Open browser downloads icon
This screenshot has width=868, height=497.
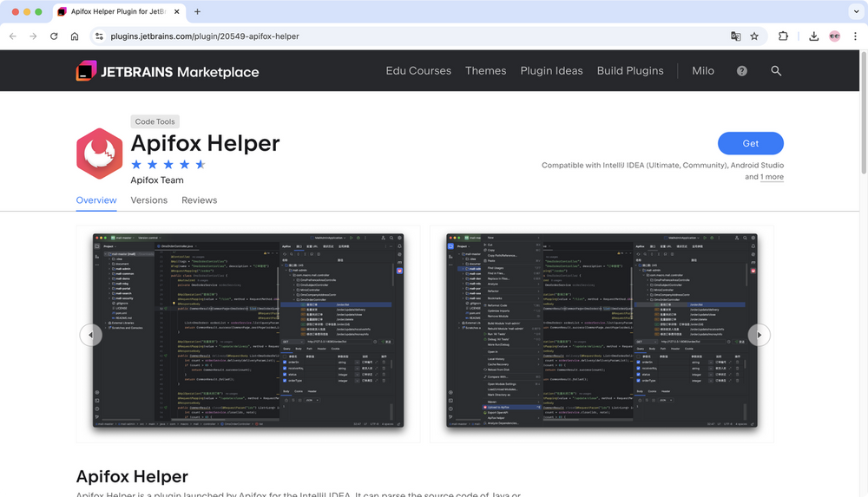pos(813,36)
